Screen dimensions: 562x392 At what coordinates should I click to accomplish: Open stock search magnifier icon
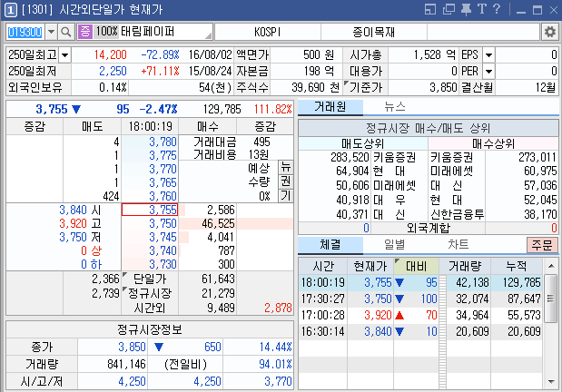click(x=65, y=33)
